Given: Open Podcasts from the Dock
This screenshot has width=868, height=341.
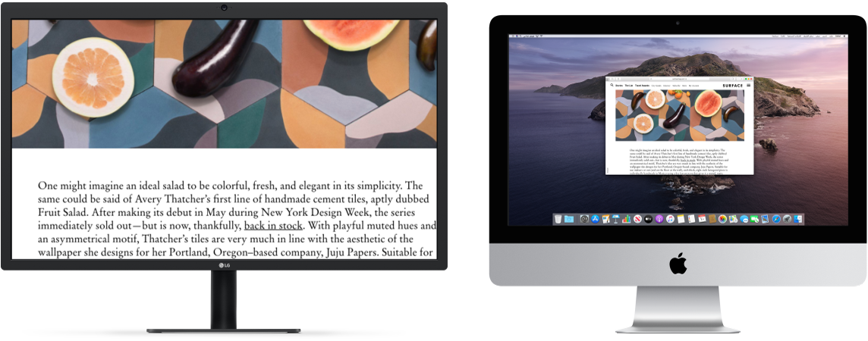Looking at the screenshot, I should tap(659, 219).
